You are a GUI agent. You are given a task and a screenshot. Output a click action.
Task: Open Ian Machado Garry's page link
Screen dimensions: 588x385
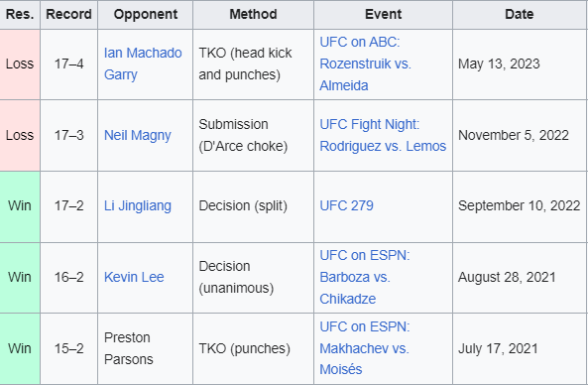tap(143, 64)
